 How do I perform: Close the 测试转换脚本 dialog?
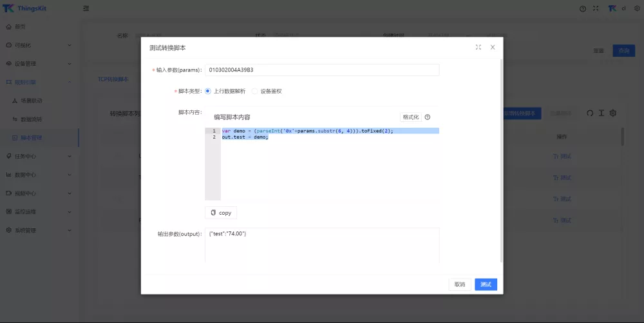493,47
